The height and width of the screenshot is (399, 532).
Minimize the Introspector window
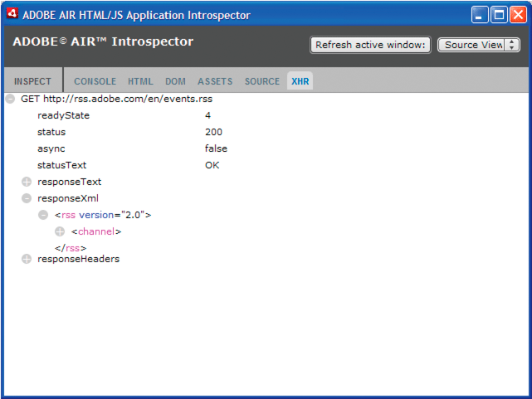click(x=480, y=15)
